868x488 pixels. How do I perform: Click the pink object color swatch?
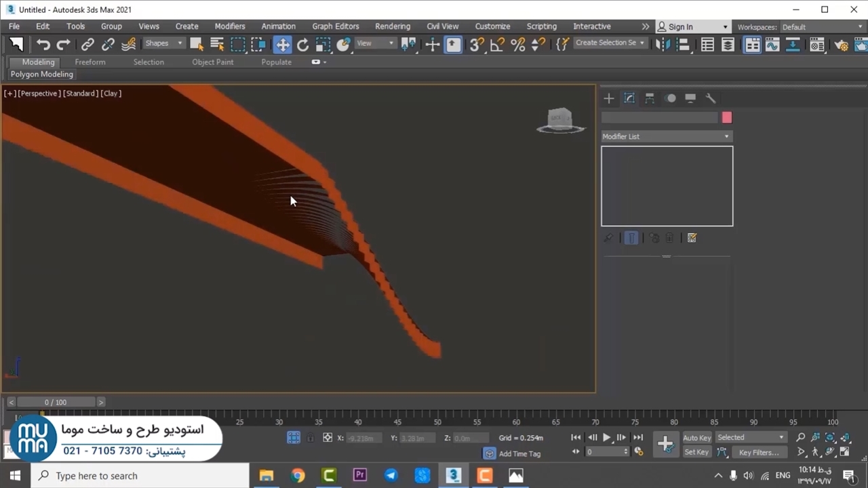727,118
